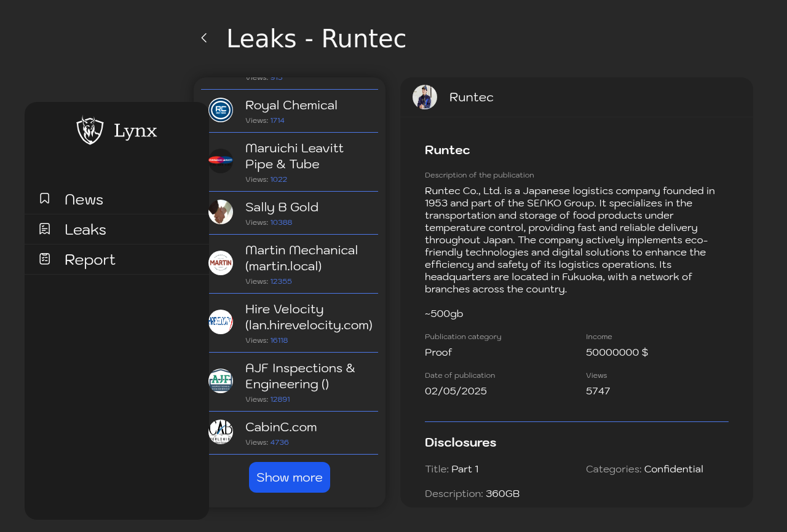Open the CabinC.com entry
Image resolution: width=787 pixels, height=532 pixels.
(x=290, y=433)
